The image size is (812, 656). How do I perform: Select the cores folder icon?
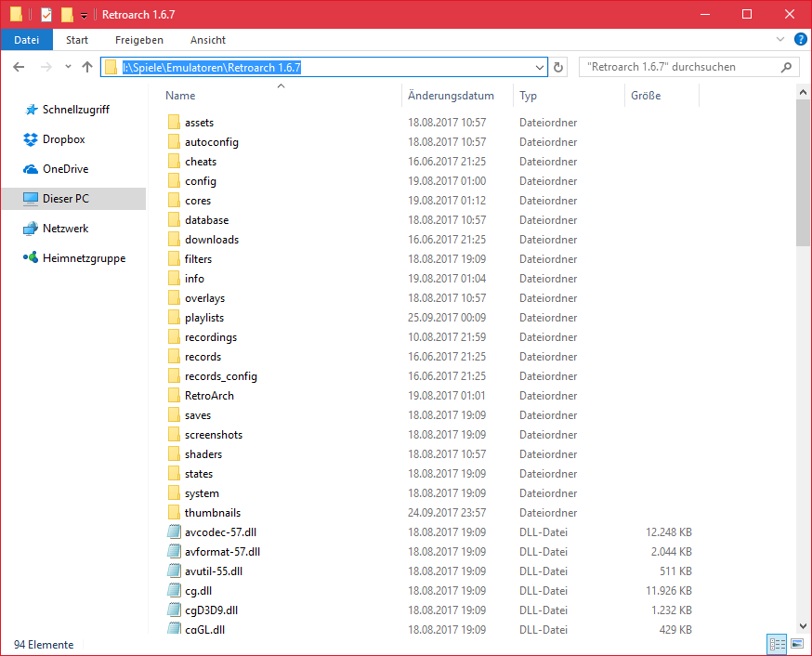point(174,201)
